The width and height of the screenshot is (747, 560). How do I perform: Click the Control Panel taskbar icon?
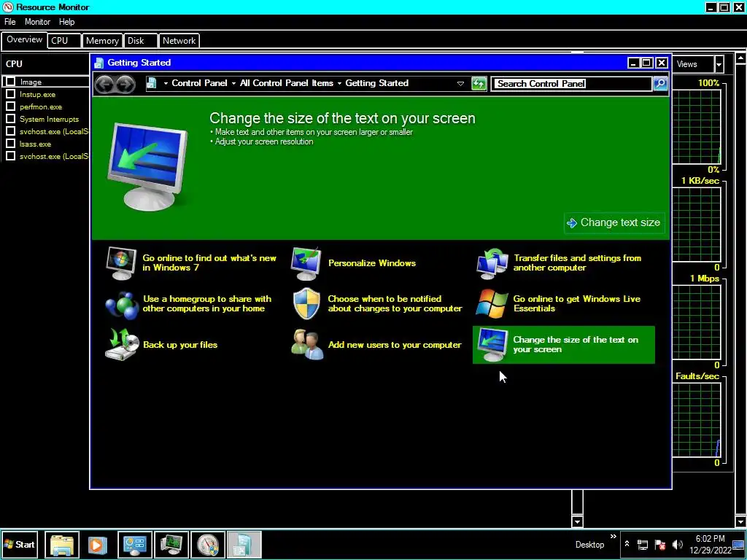(x=135, y=545)
